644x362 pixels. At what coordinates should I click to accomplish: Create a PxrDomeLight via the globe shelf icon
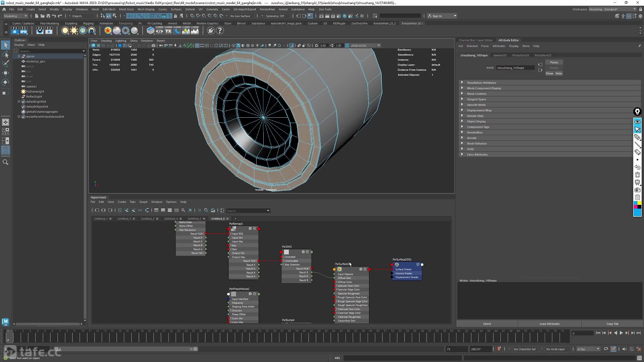83,31
